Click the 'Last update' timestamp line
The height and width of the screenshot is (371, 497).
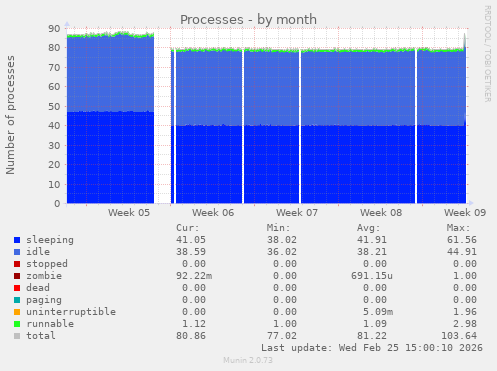click(372, 348)
